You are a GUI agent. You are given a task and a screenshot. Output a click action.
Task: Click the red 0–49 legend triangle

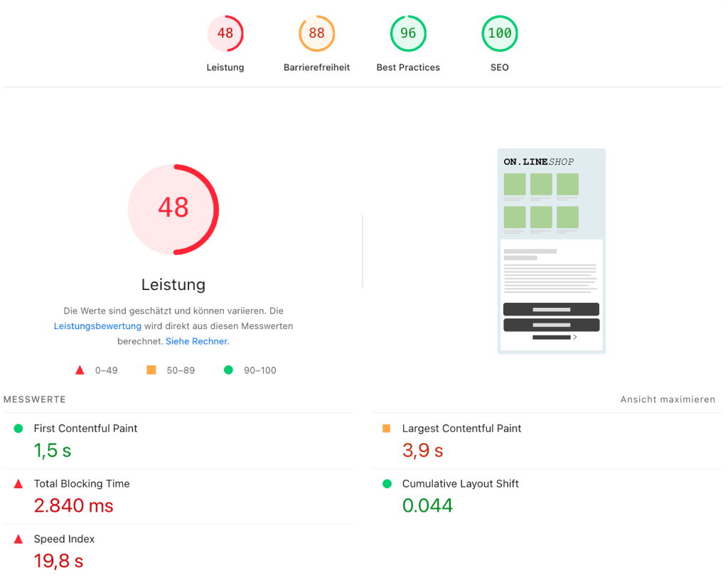pyautogui.click(x=80, y=370)
